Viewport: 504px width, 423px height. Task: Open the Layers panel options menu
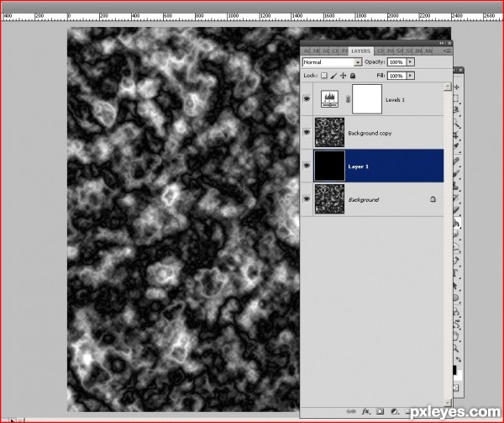(x=448, y=50)
